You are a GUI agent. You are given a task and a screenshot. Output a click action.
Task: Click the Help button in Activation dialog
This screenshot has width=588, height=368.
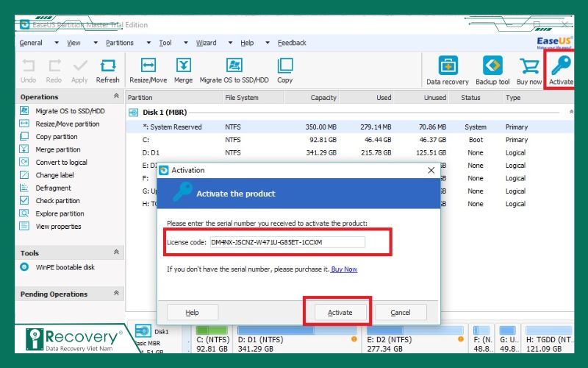pos(193,312)
